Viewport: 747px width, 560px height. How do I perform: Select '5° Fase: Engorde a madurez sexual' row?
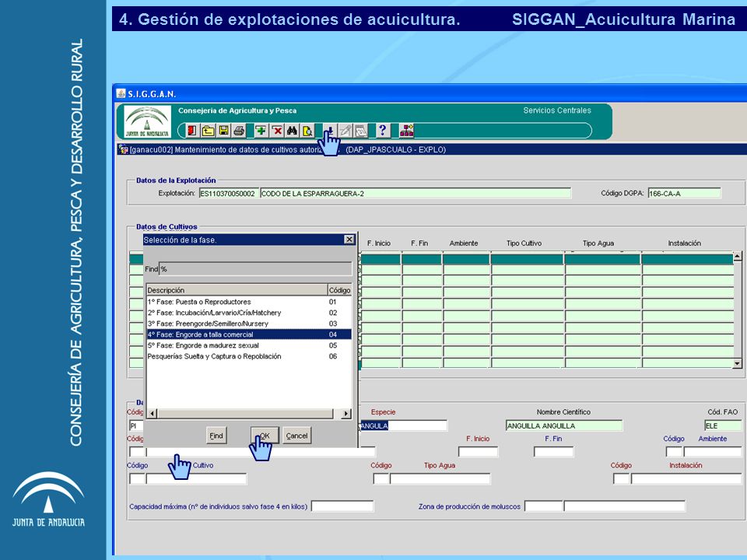click(249, 345)
